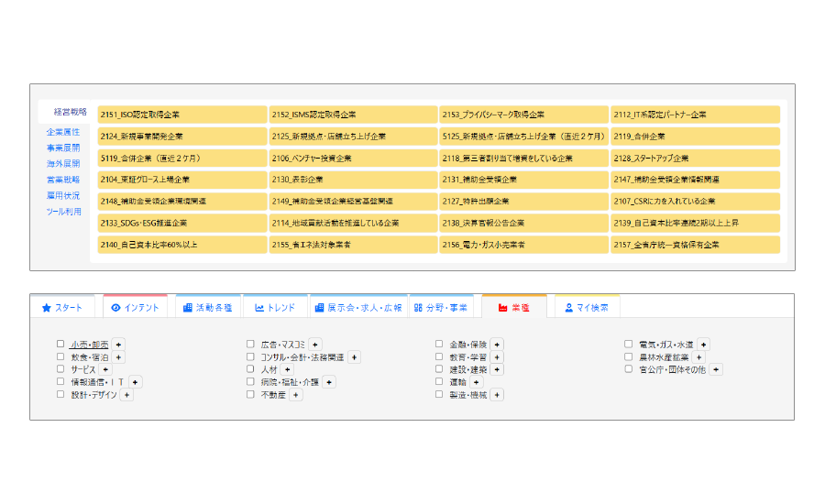Image resolution: width=825 pixels, height=504 pixels.
Task: Click the chart icon on トレンド tab
Action: 259,308
